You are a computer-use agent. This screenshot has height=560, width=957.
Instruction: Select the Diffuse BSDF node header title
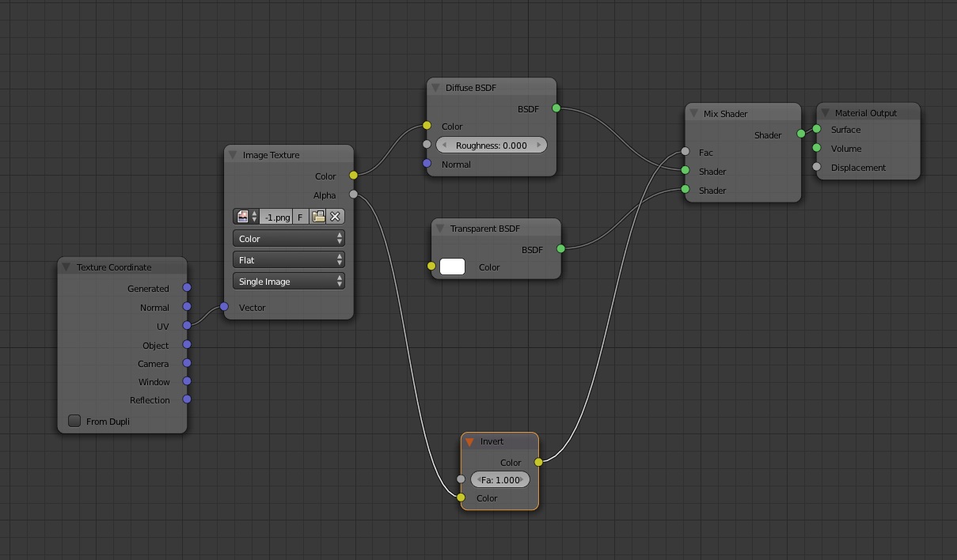click(x=471, y=88)
